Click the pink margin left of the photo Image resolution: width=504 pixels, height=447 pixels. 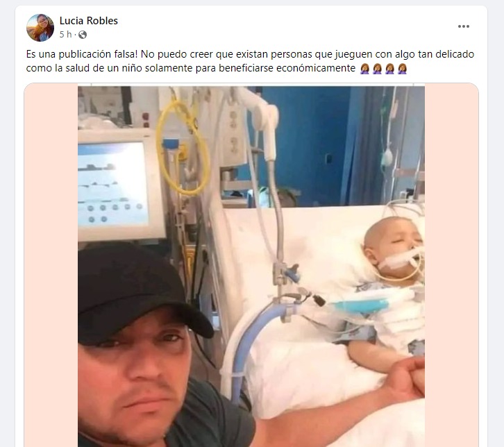click(51, 265)
